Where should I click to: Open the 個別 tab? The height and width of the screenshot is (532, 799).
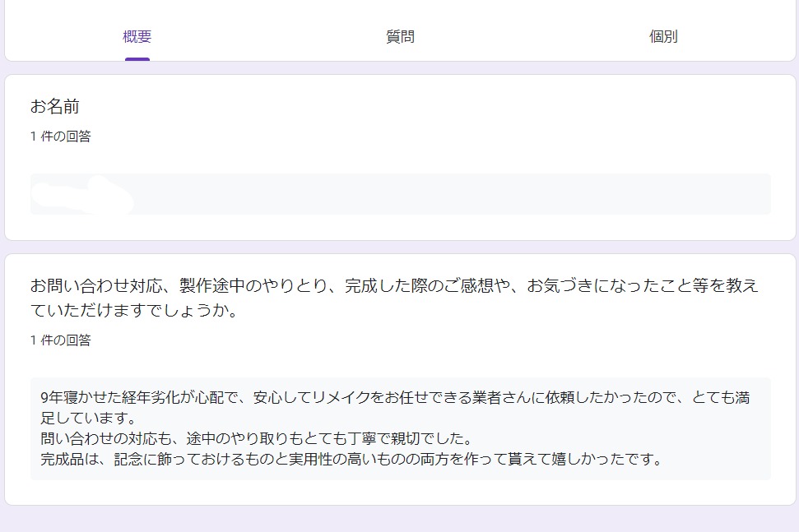click(x=663, y=37)
